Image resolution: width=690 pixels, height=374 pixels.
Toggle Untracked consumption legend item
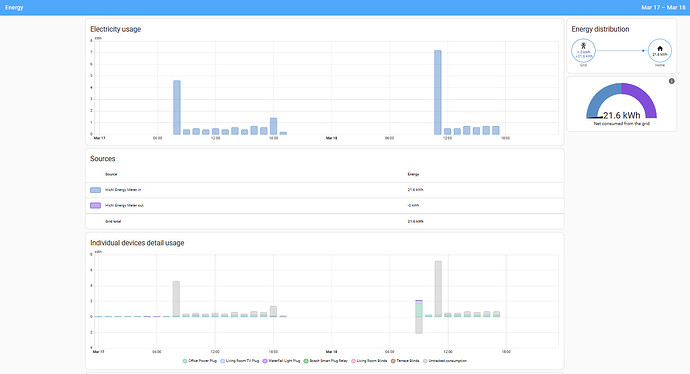point(444,361)
